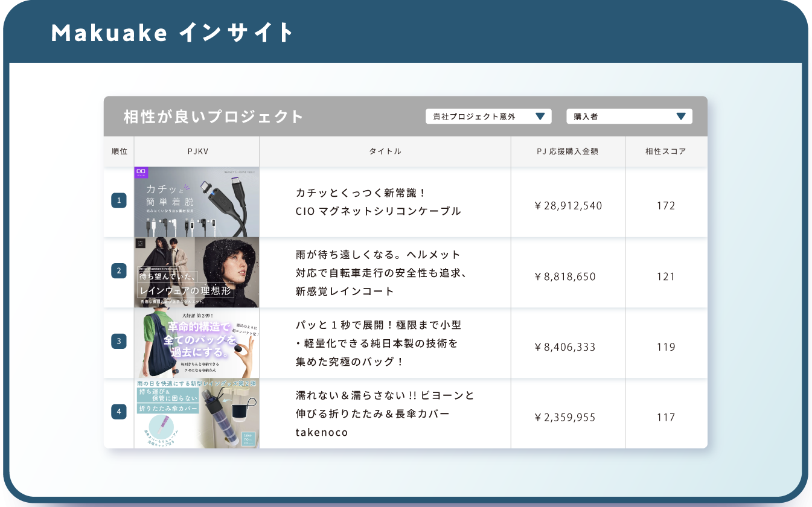The width and height of the screenshot is (812, 507).
Task: Click rank badge number 1
Action: point(119,200)
